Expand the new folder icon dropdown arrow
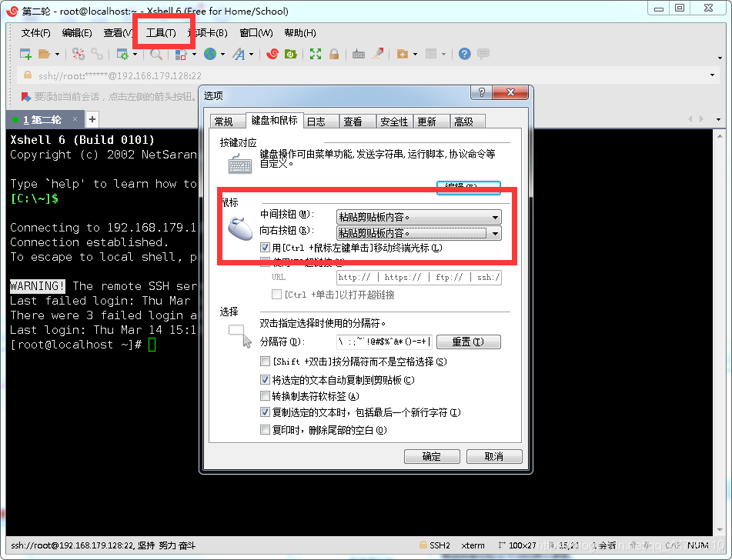 [415, 55]
